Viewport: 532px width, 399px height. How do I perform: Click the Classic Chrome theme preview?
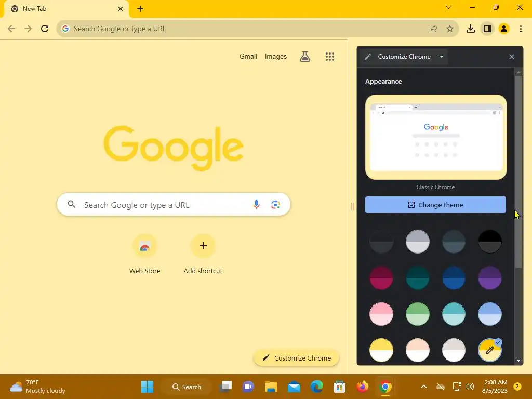pos(436,137)
